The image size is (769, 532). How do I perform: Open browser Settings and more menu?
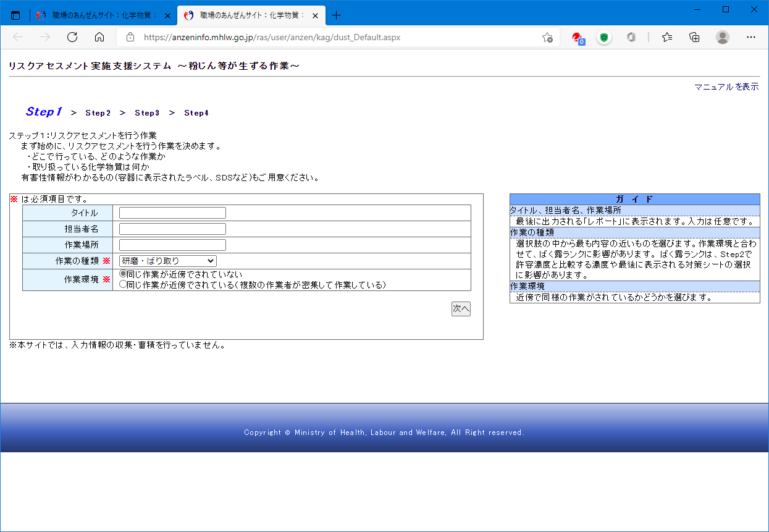tap(751, 37)
